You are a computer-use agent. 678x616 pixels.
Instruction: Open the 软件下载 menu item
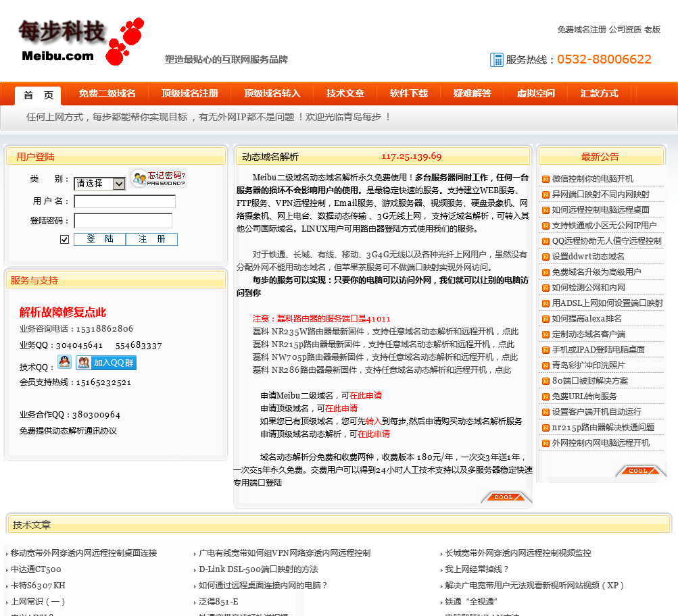[x=408, y=93]
